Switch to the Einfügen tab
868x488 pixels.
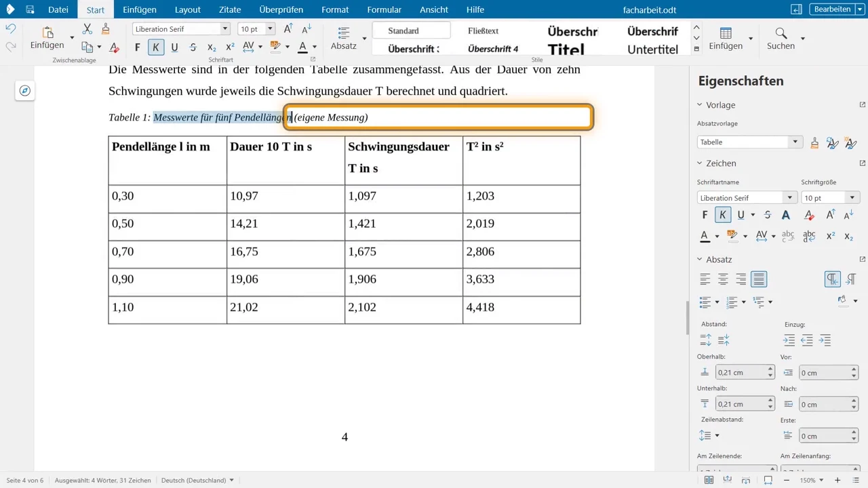click(x=140, y=9)
